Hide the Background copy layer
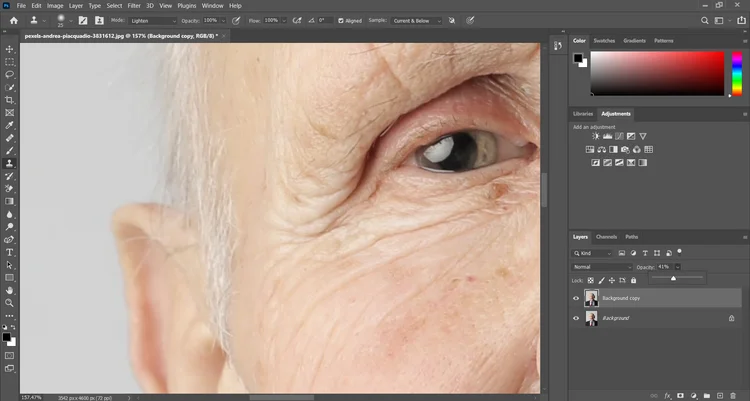Image resolution: width=750 pixels, height=401 pixels. click(x=576, y=298)
